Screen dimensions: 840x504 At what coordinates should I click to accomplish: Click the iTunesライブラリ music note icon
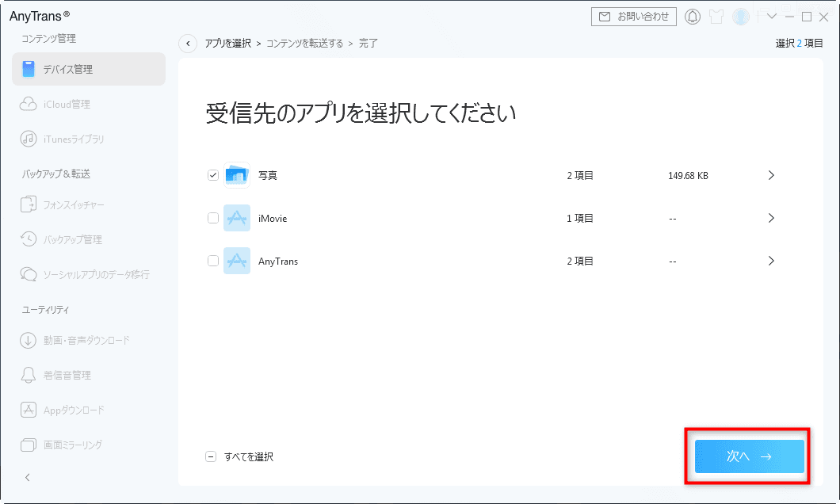click(x=29, y=139)
